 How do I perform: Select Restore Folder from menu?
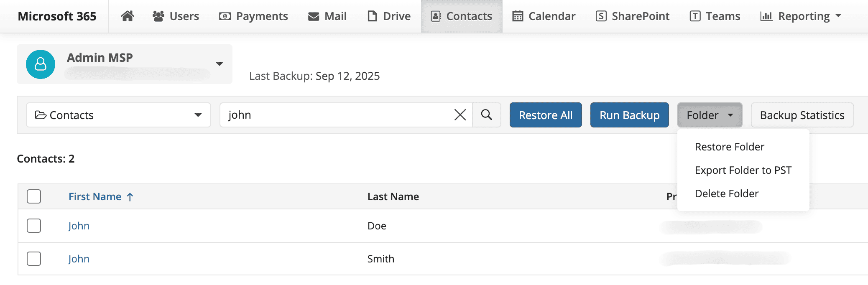point(730,147)
